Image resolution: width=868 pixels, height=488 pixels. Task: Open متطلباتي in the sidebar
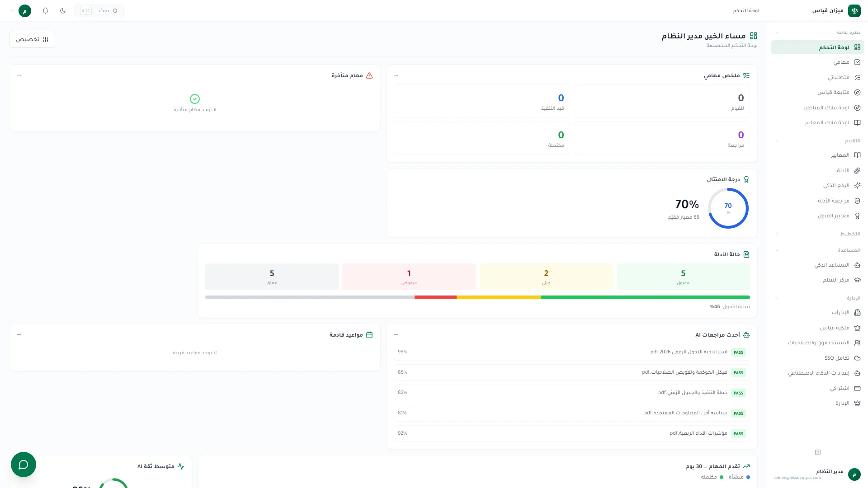click(x=817, y=77)
